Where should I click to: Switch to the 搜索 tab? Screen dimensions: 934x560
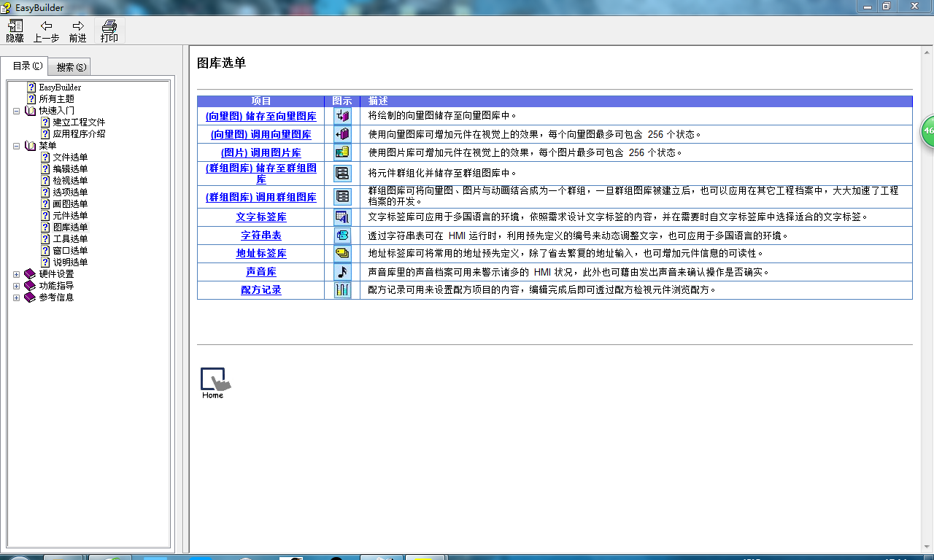[71, 67]
